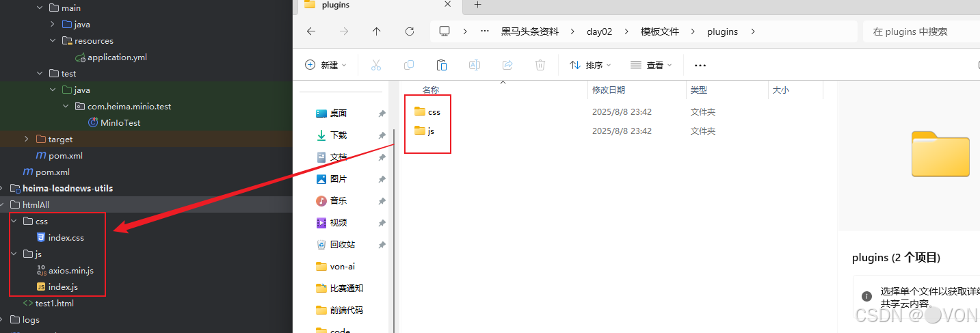Click the Cut scissors icon

376,65
